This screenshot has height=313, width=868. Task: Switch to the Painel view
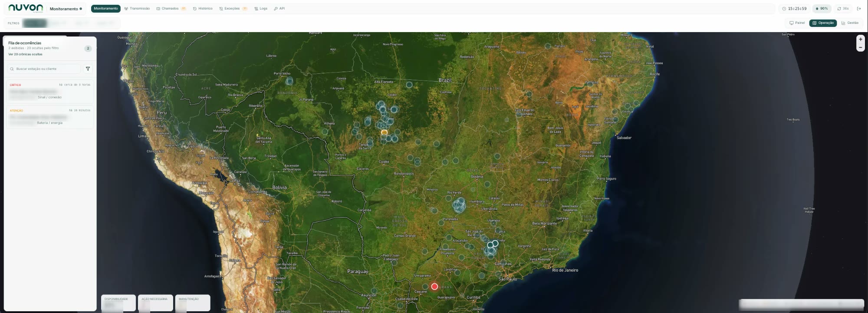click(x=797, y=23)
